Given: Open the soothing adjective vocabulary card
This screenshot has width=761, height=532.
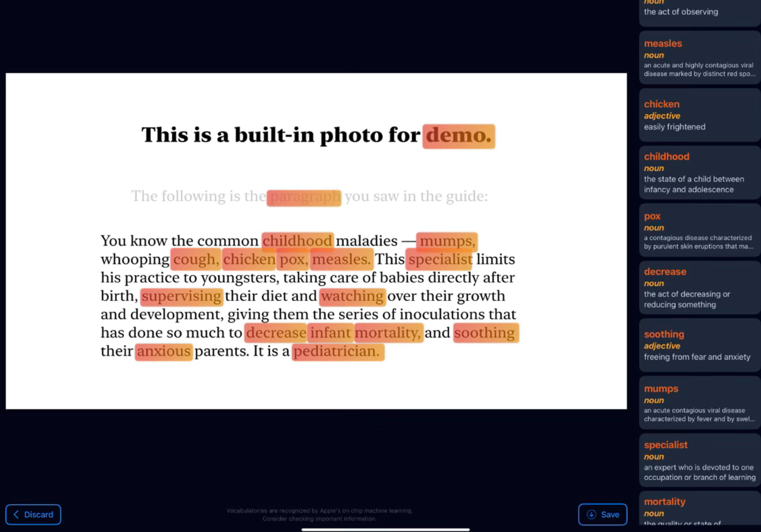Looking at the screenshot, I should (700, 345).
